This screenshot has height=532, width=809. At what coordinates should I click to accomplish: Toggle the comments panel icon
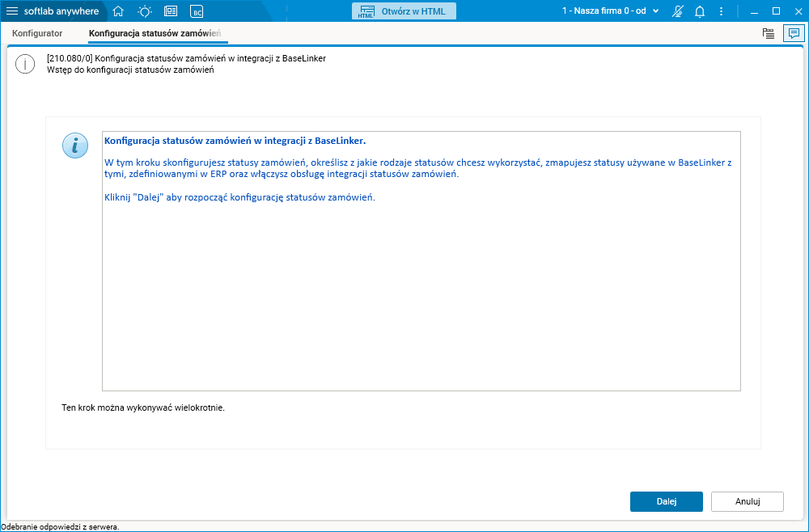click(x=794, y=33)
